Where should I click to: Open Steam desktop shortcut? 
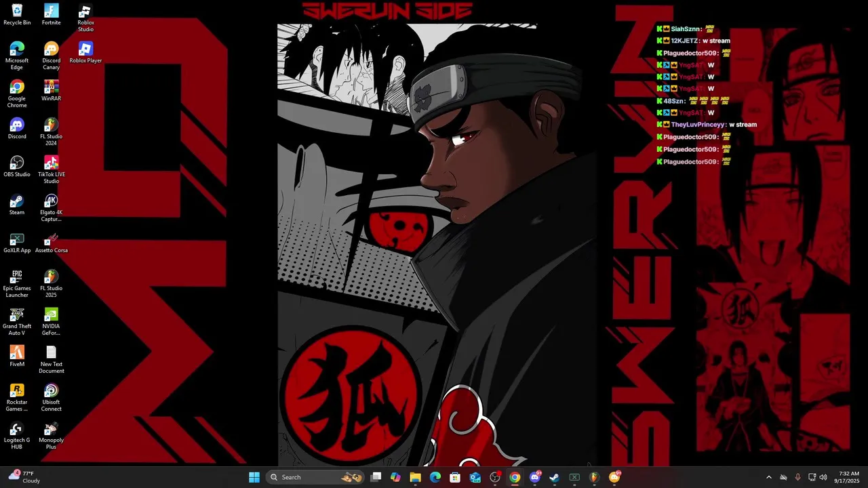[x=17, y=205]
